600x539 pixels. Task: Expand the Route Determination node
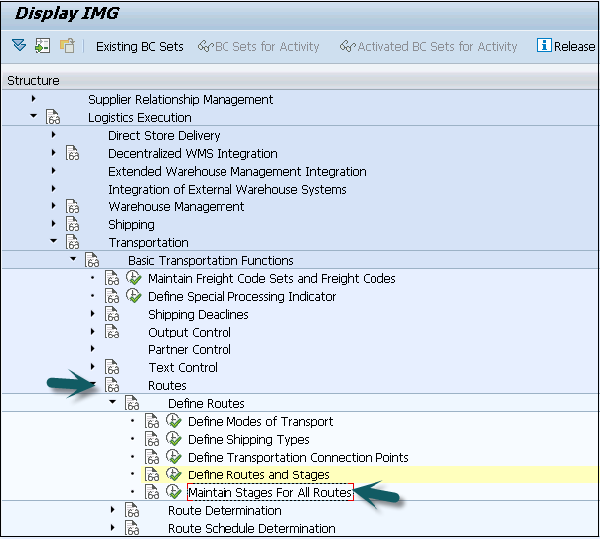click(x=113, y=511)
